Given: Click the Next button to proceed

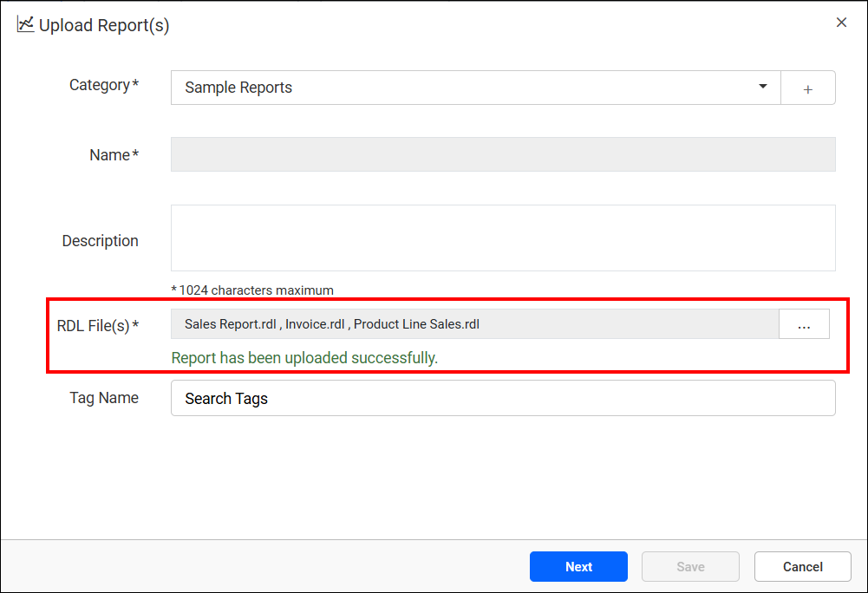Looking at the screenshot, I should coord(578,566).
